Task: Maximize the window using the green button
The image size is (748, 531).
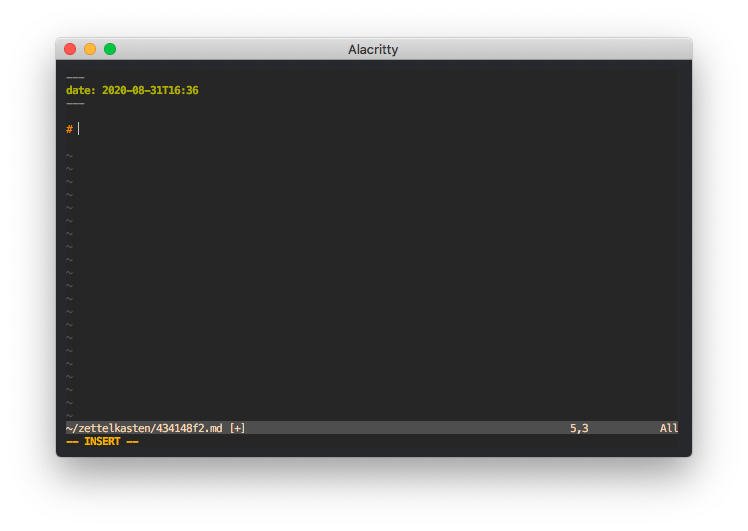Action: [110, 49]
